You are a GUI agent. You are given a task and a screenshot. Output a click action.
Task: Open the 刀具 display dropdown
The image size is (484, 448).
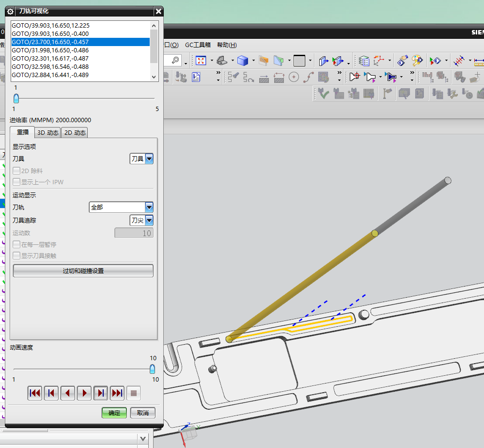149,159
